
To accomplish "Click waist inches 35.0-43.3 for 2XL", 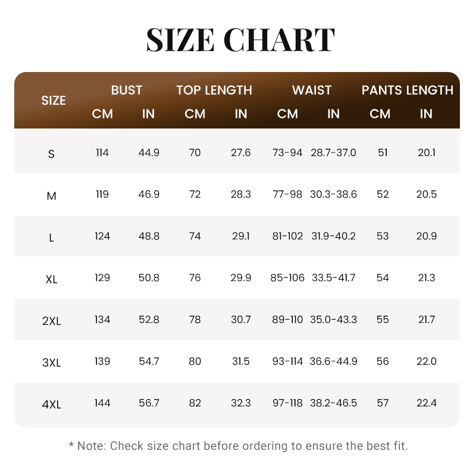I will pos(333,320).
